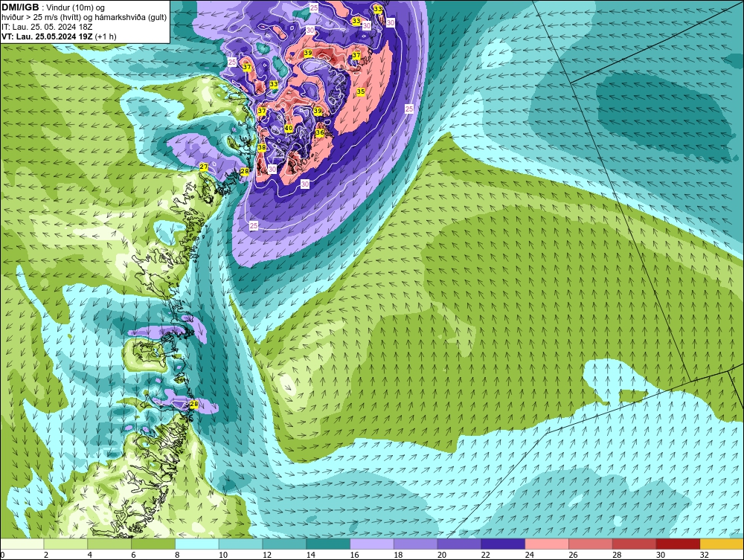Image resolution: width=744 pixels, height=560 pixels.
Task: Select the dark teal 14–16 m/s legend swatch
Action: click(x=328, y=544)
